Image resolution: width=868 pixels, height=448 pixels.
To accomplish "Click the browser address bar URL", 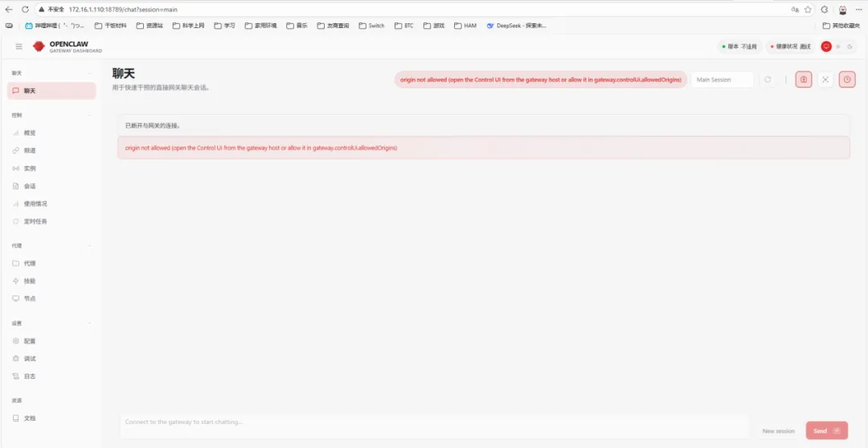I will (124, 10).
